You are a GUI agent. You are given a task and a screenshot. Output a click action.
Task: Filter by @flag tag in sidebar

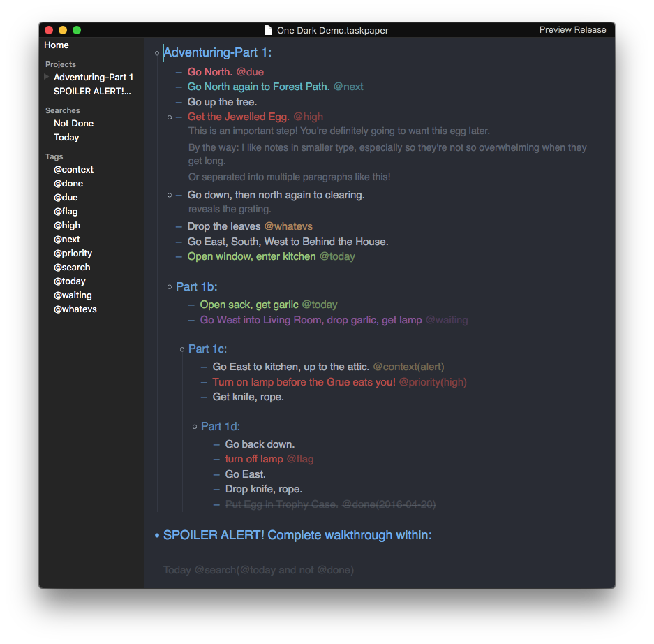pyautogui.click(x=66, y=212)
